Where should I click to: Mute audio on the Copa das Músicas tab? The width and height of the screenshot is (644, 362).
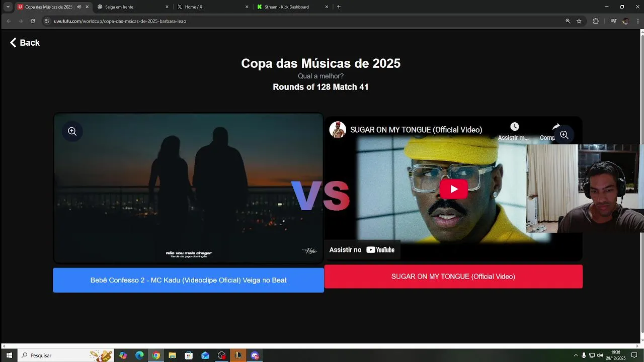[79, 7]
